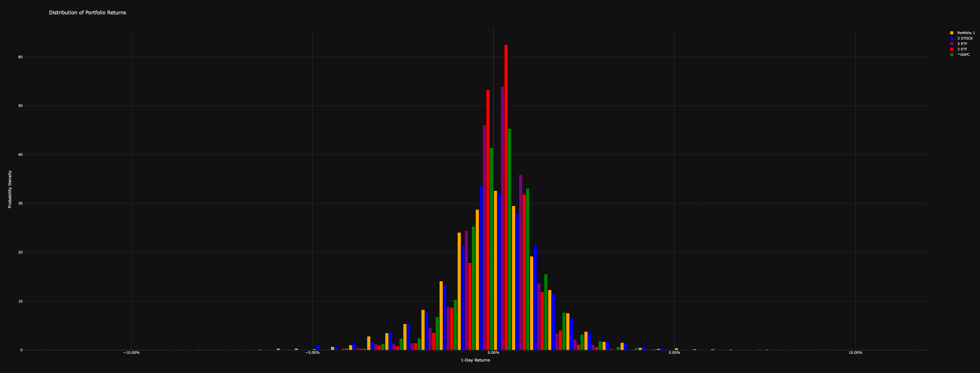Screen dimensions: 980x373
Task: Toggle 3 ETF trace legend text
Action: tap(962, 44)
